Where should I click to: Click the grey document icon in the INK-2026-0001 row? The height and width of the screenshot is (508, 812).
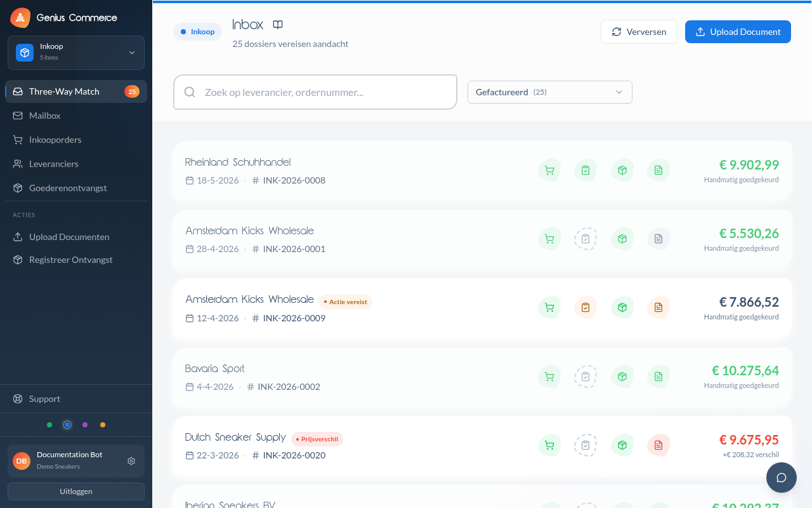point(658,239)
